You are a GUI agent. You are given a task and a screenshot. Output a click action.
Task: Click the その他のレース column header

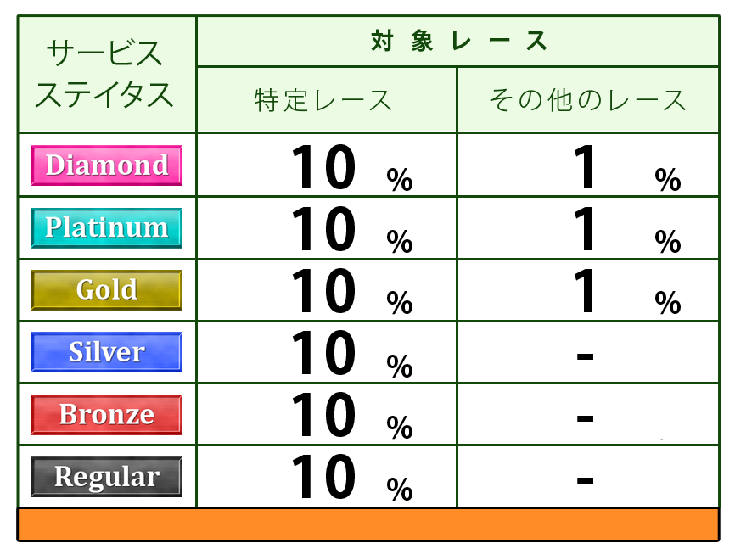(x=587, y=100)
